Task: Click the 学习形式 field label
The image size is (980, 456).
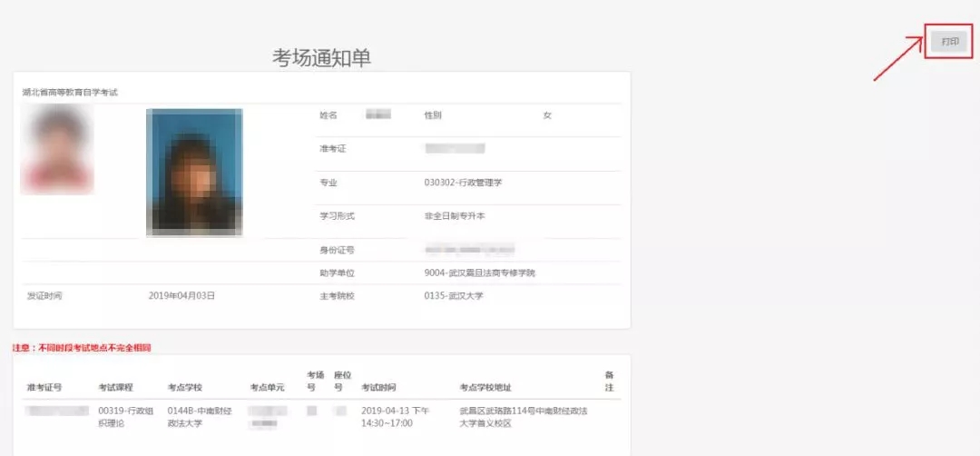Action: coord(337,216)
